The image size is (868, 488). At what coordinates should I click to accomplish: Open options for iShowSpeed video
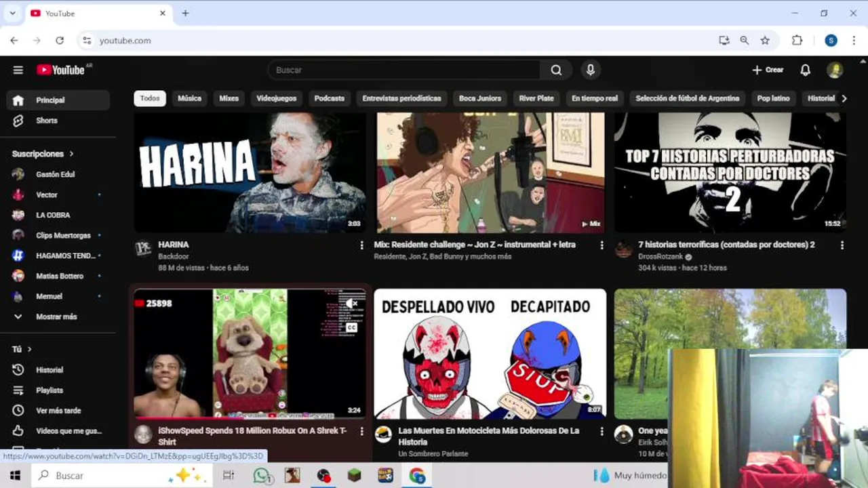point(361,431)
